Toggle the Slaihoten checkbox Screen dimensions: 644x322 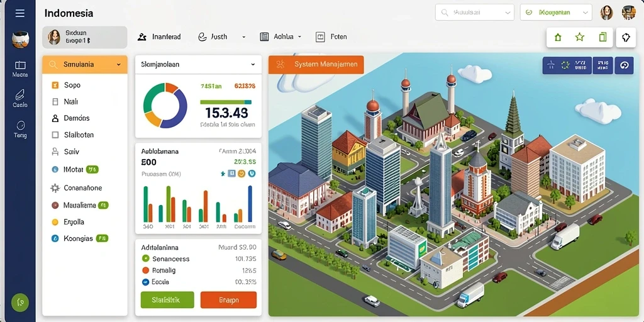[55, 135]
